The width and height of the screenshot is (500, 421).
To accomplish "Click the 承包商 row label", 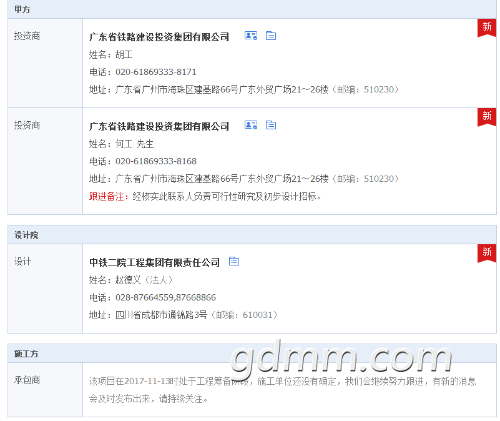I will (27, 380).
